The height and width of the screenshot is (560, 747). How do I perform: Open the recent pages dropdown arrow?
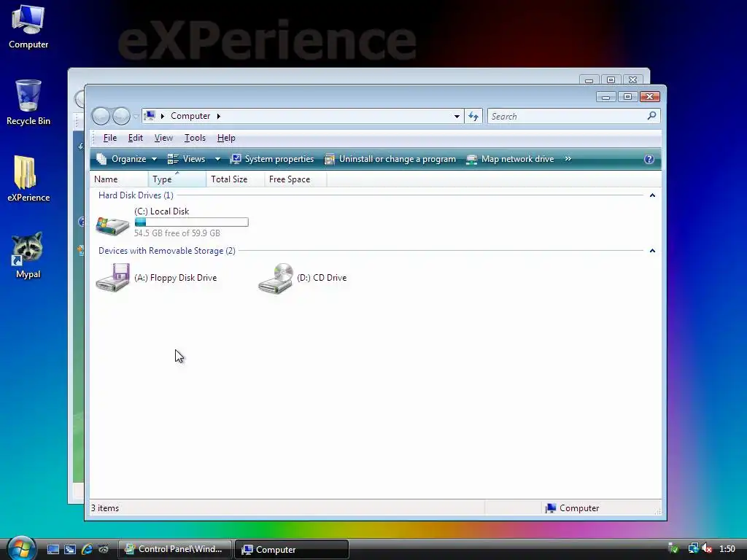(136, 116)
